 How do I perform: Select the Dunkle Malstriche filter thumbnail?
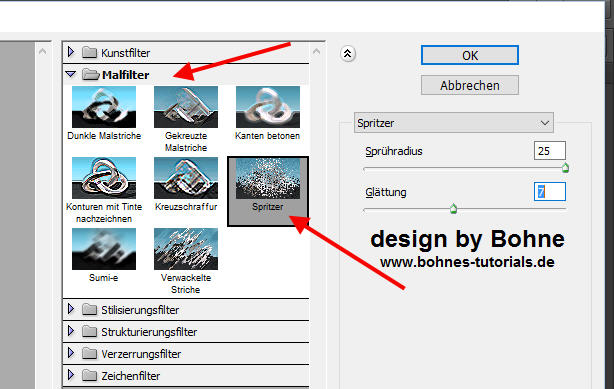click(104, 107)
